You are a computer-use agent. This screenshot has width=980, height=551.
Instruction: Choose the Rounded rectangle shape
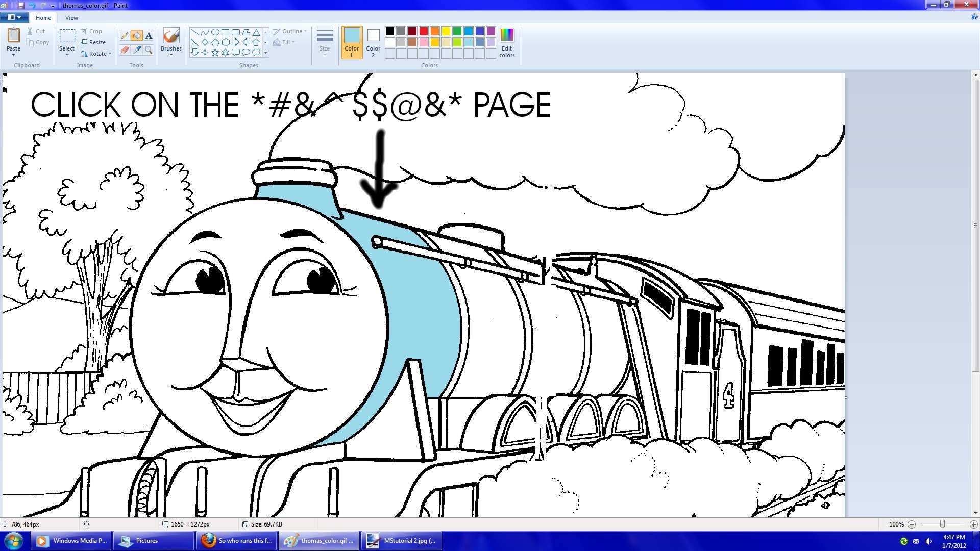coord(235,32)
